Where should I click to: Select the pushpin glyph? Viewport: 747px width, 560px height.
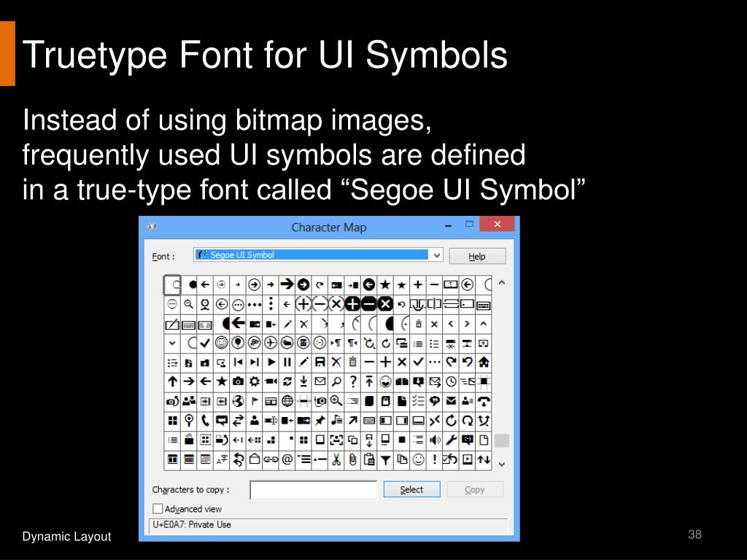[x=320, y=421]
